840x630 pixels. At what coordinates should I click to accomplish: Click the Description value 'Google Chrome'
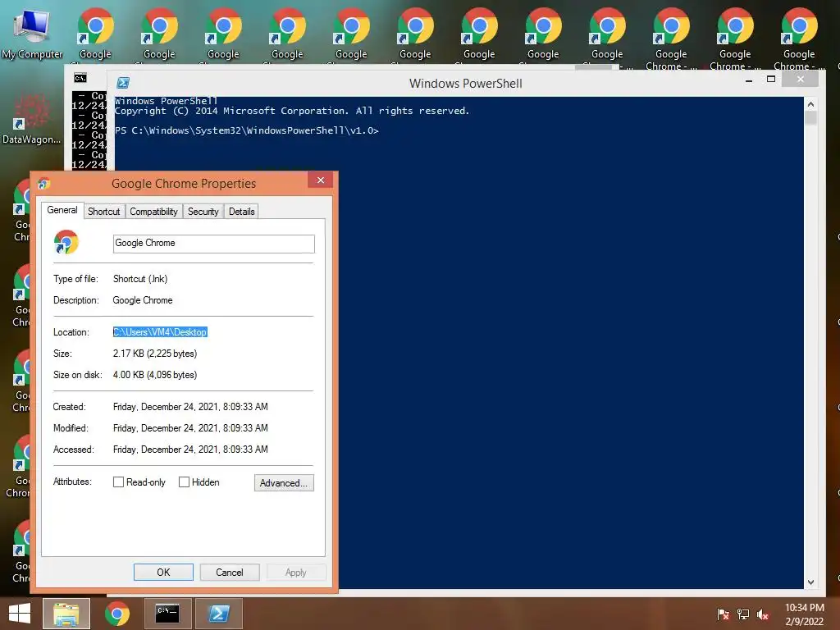tap(143, 300)
